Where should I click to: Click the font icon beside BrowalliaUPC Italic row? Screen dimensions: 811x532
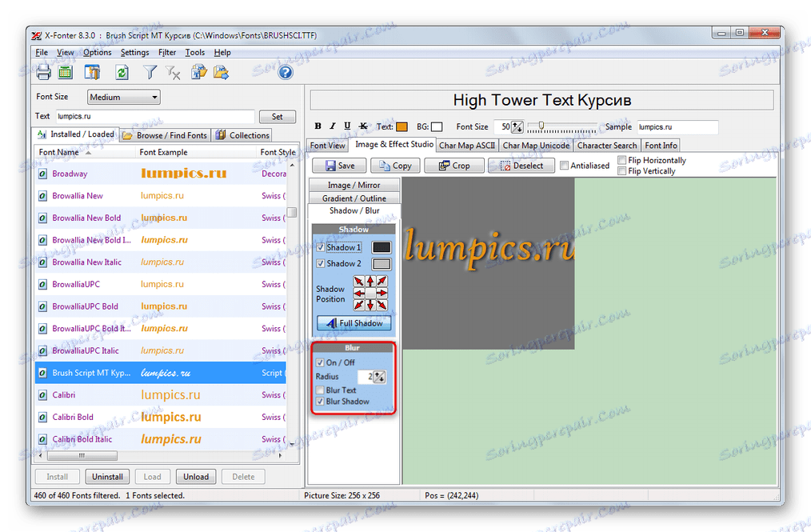[x=43, y=351]
